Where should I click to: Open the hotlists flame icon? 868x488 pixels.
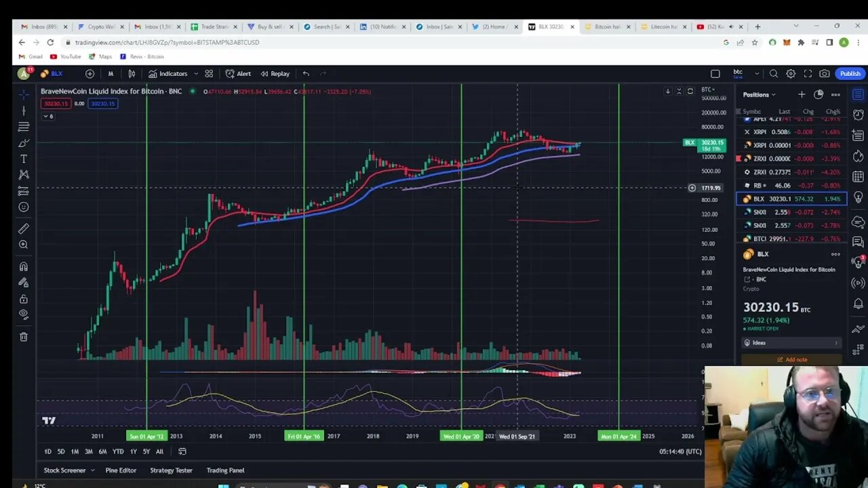tap(859, 157)
